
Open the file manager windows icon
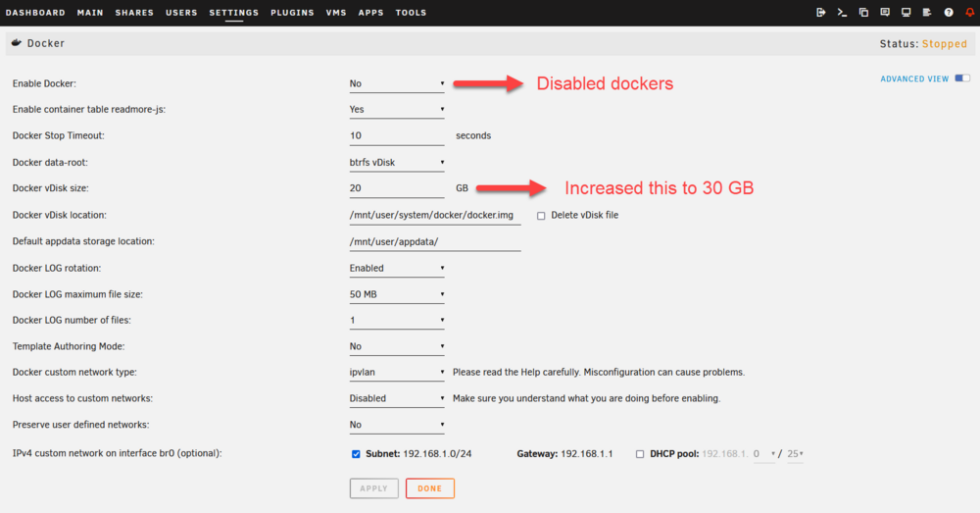click(863, 13)
